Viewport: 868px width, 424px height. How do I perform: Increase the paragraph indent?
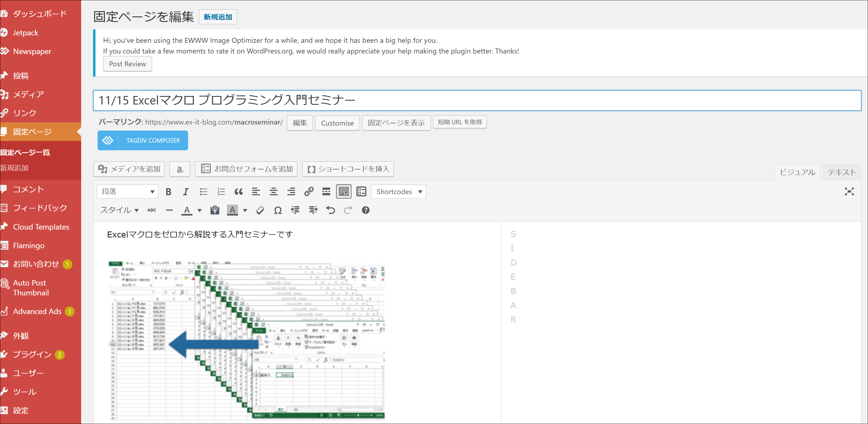pyautogui.click(x=313, y=210)
